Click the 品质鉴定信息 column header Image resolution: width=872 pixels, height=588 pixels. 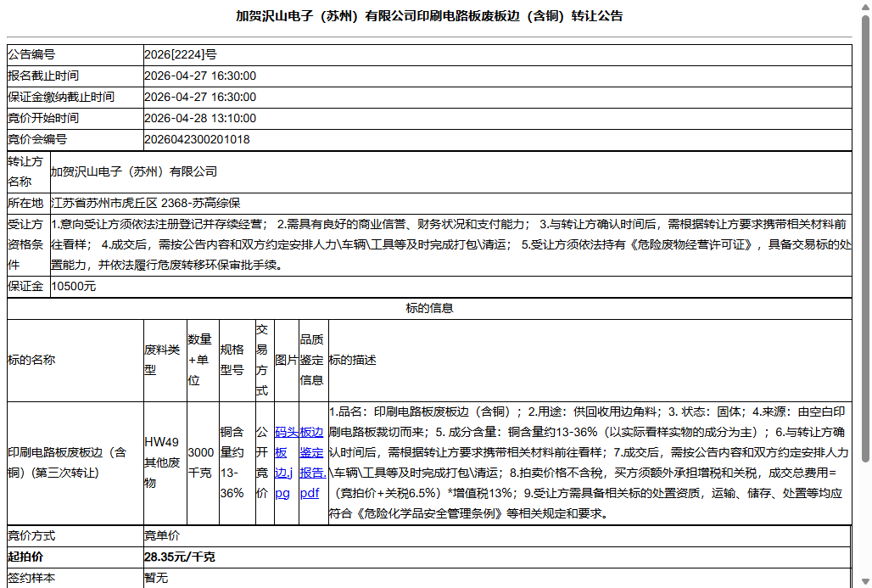pyautogui.click(x=314, y=360)
